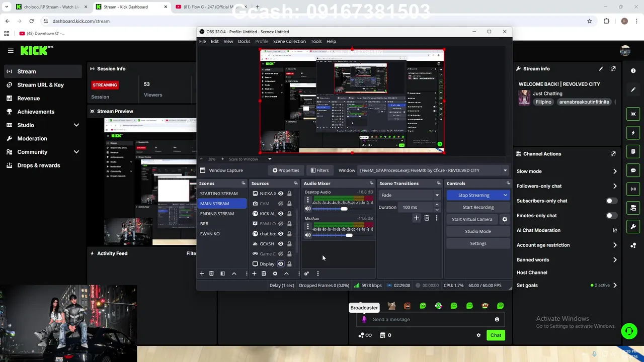Expand Studio section in Kick sidebar

click(x=76, y=125)
